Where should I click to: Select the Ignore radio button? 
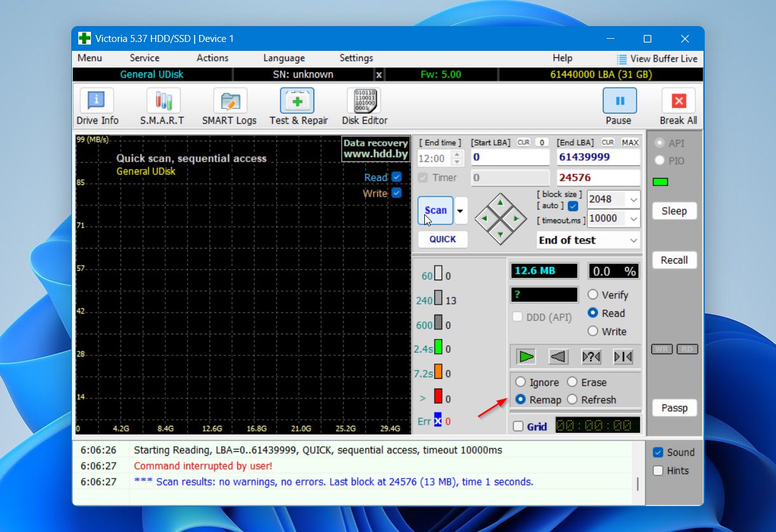pos(521,382)
